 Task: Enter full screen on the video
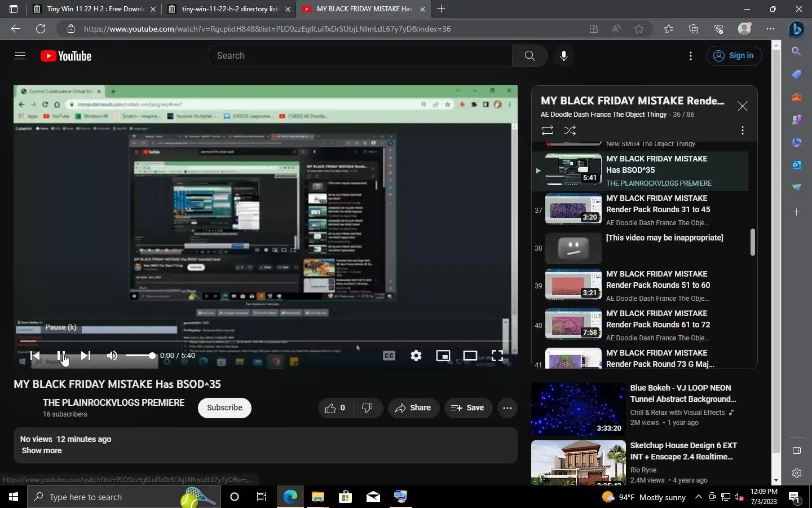pyautogui.click(x=497, y=356)
